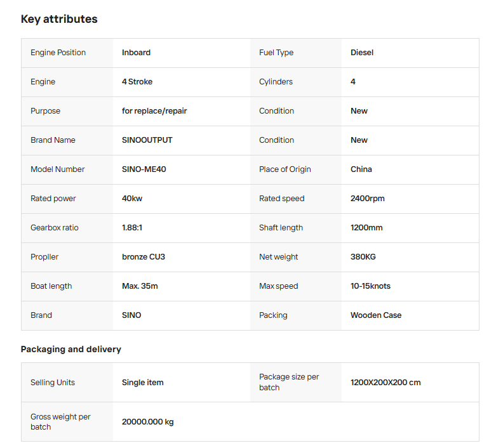The height and width of the screenshot is (448, 489).
Task: Click the 380KG net weight value
Action: point(363,257)
